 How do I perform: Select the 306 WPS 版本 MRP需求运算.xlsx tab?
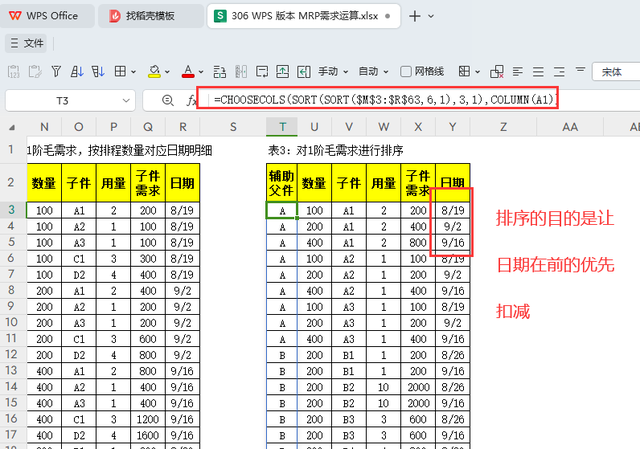[x=304, y=16]
